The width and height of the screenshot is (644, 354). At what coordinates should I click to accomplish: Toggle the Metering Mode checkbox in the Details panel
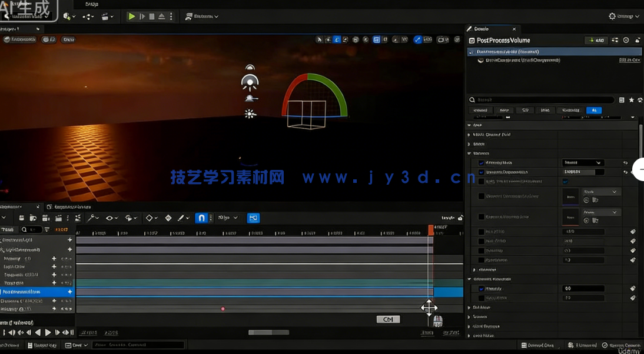click(481, 162)
